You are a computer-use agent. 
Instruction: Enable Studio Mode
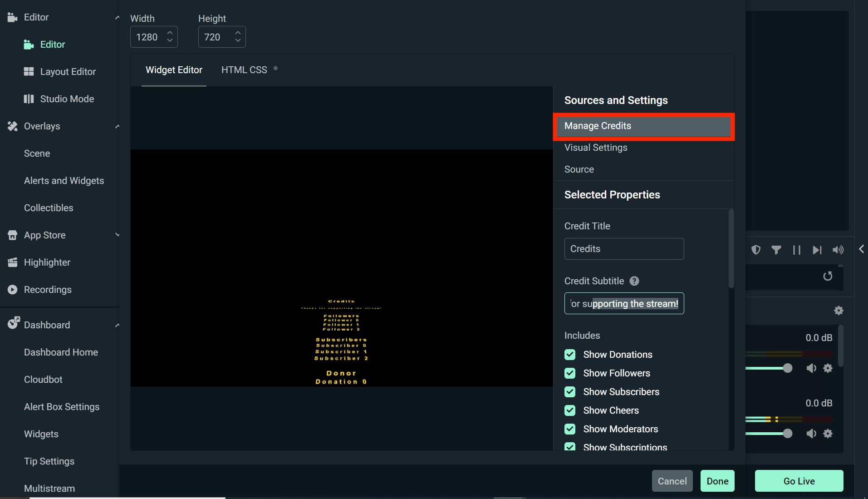click(x=67, y=99)
